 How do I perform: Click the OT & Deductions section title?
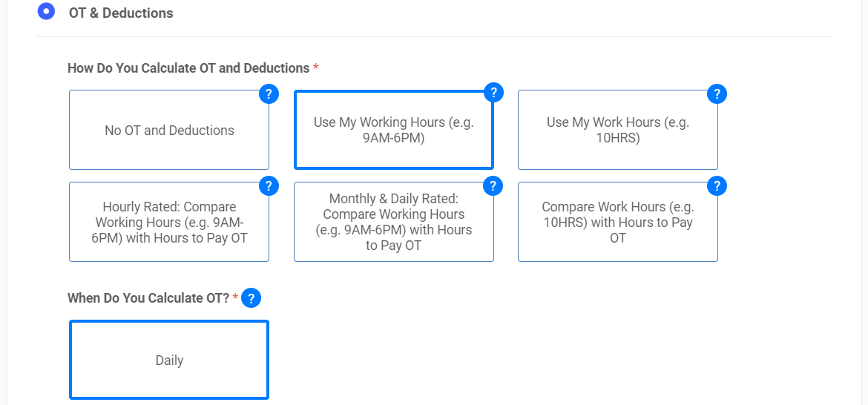121,13
